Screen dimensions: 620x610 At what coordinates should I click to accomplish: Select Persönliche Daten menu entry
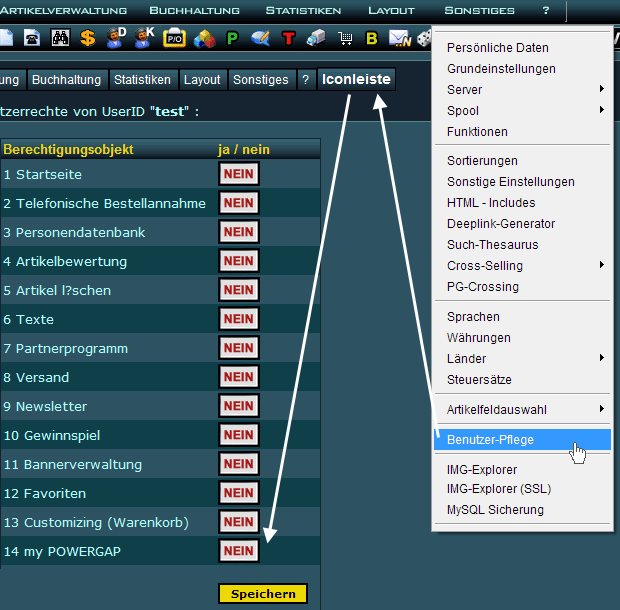[497, 47]
